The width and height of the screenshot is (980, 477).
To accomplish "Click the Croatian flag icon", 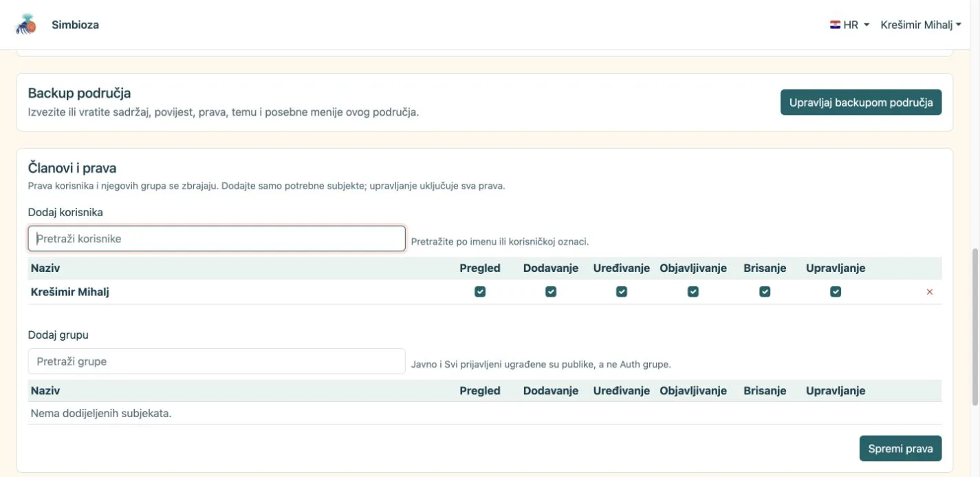I will (x=835, y=25).
